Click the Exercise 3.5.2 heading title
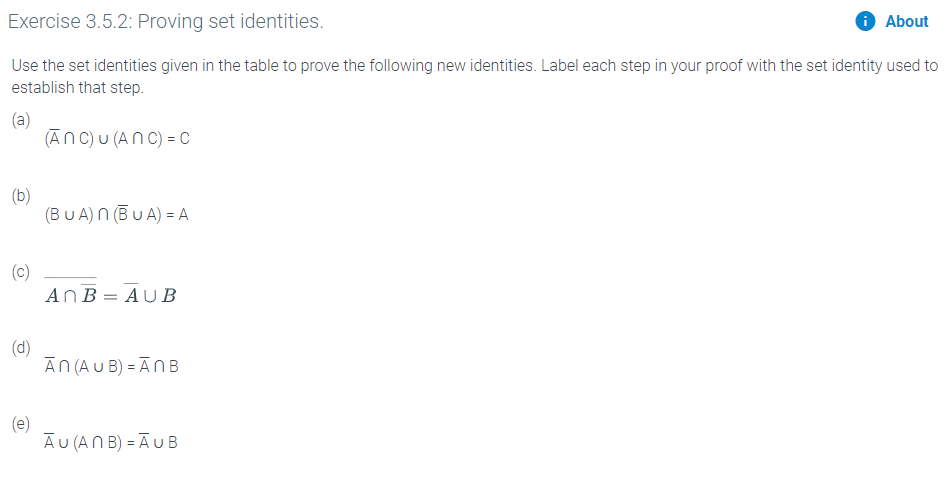The height and width of the screenshot is (485, 946). click(166, 21)
